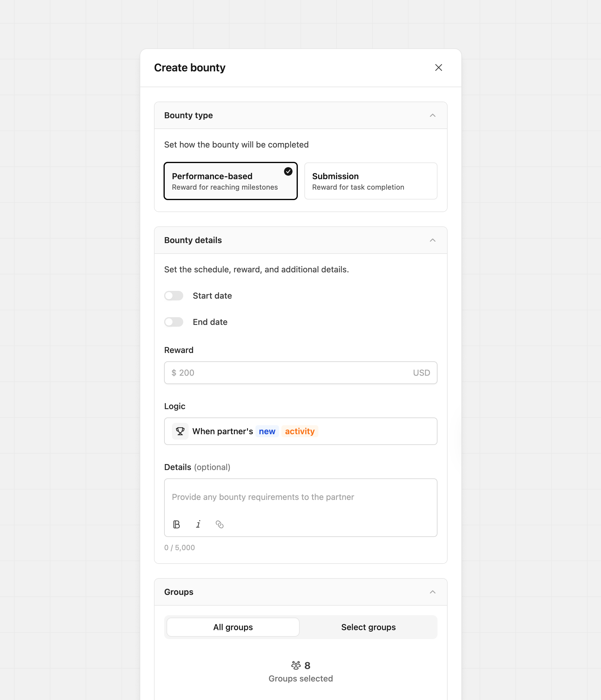Viewport: 601px width, 700px height.
Task: Click the blue 'new' token in Logic
Action: coord(267,431)
